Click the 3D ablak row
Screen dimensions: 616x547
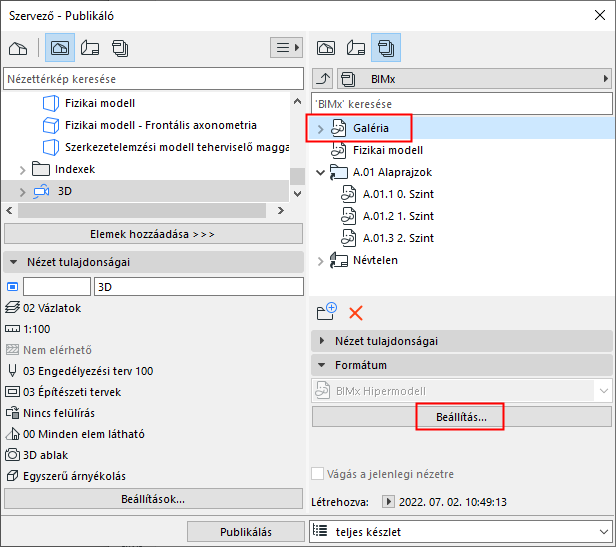pos(37,455)
